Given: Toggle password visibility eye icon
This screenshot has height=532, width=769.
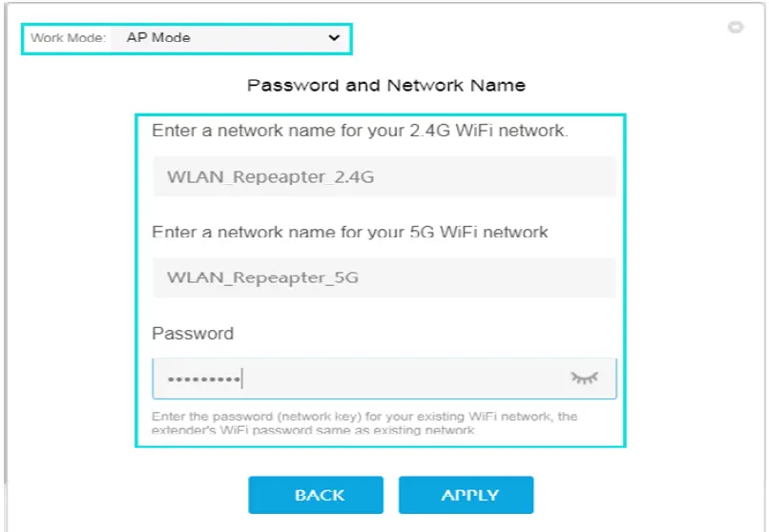Looking at the screenshot, I should 584,379.
